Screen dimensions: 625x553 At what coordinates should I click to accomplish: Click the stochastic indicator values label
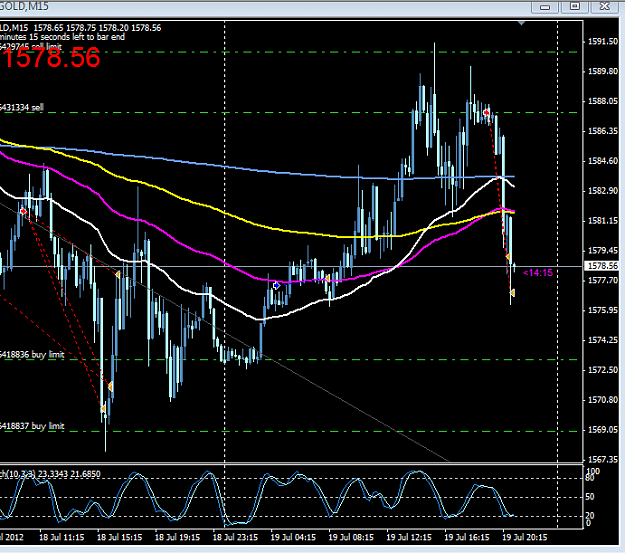[50, 474]
